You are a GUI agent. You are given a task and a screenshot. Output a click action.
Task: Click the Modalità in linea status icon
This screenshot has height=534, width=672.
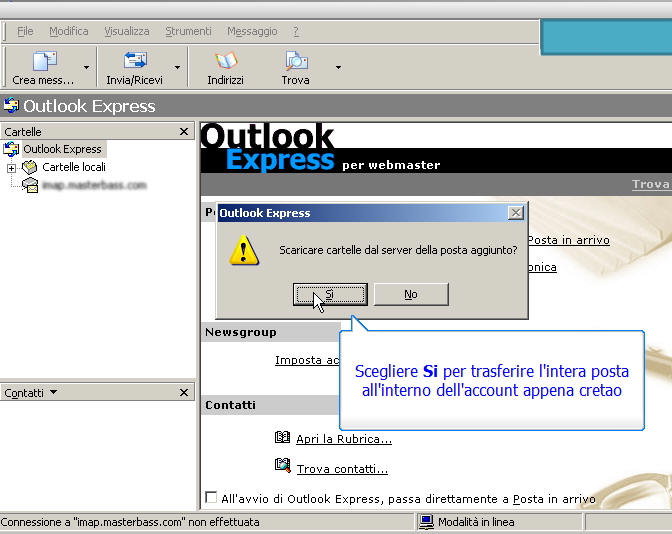point(426,522)
